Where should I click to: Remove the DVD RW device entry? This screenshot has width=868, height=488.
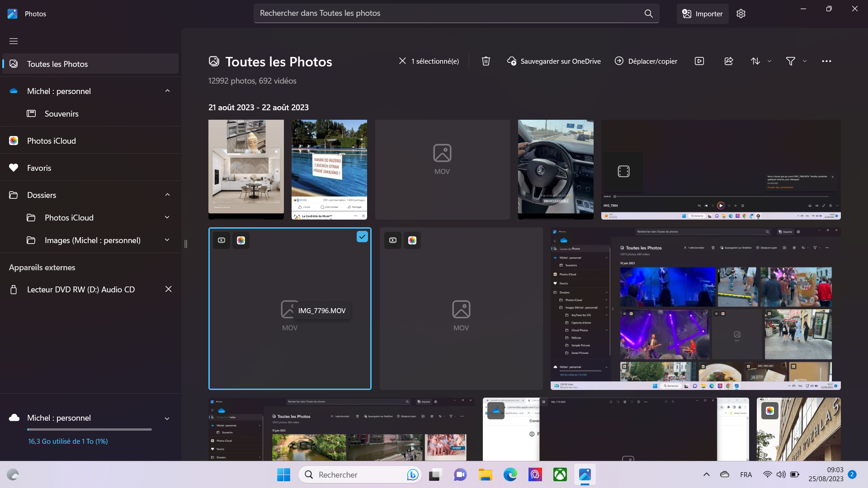click(x=168, y=289)
